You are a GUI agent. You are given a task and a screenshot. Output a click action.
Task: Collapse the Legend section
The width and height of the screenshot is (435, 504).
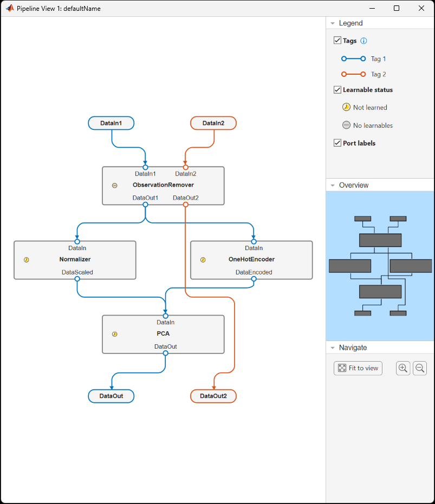[x=332, y=23]
